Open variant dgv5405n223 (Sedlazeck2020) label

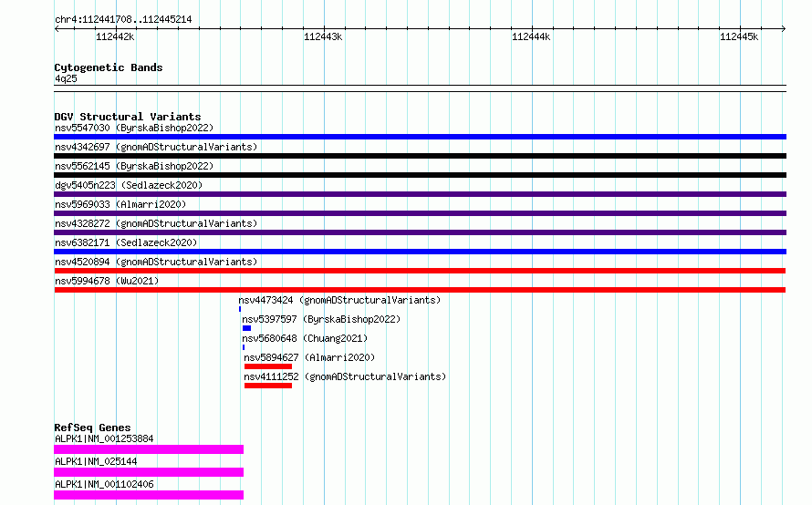click(129, 185)
